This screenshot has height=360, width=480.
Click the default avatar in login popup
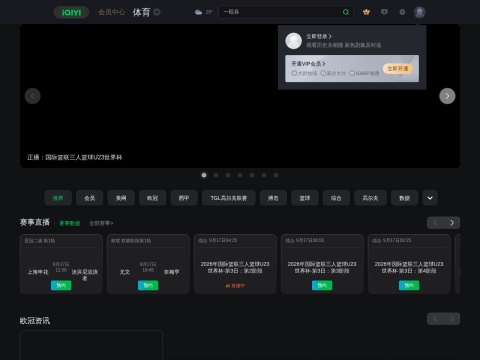[x=294, y=41]
